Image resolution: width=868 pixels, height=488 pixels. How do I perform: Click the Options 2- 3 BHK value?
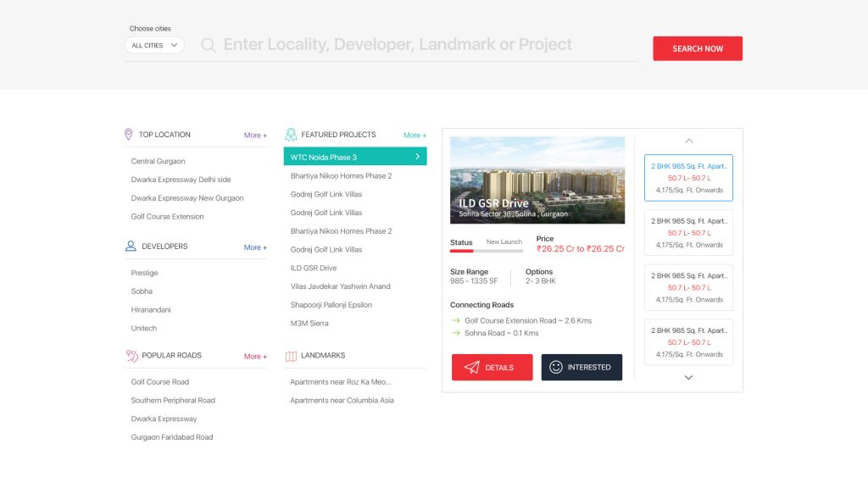pyautogui.click(x=541, y=281)
